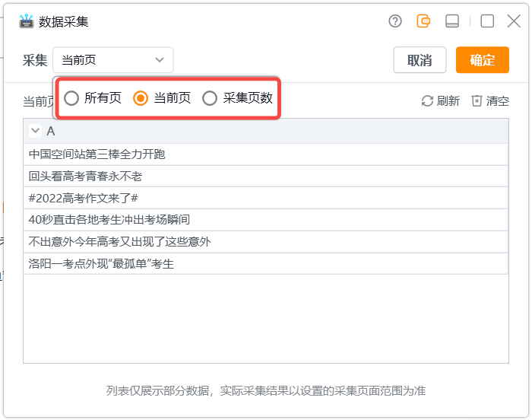
Task: Click the orange pop-out window icon
Action: 423,21
